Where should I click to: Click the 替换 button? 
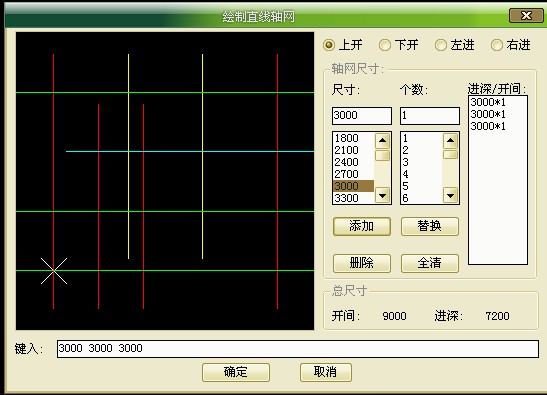click(x=430, y=226)
